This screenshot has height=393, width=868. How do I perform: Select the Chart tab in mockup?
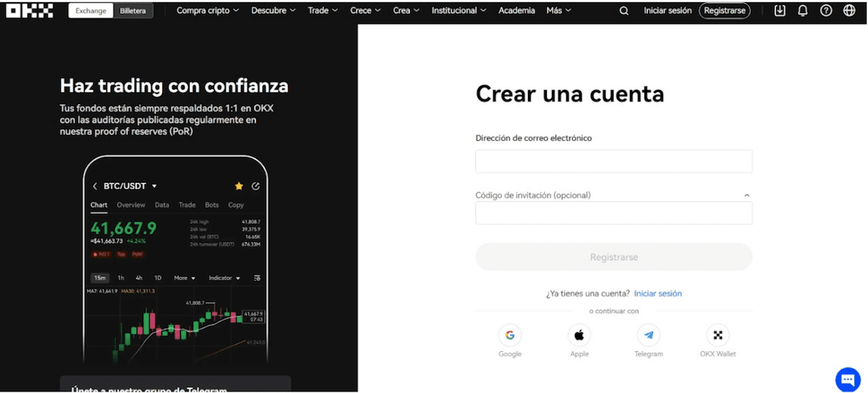pyautogui.click(x=98, y=205)
